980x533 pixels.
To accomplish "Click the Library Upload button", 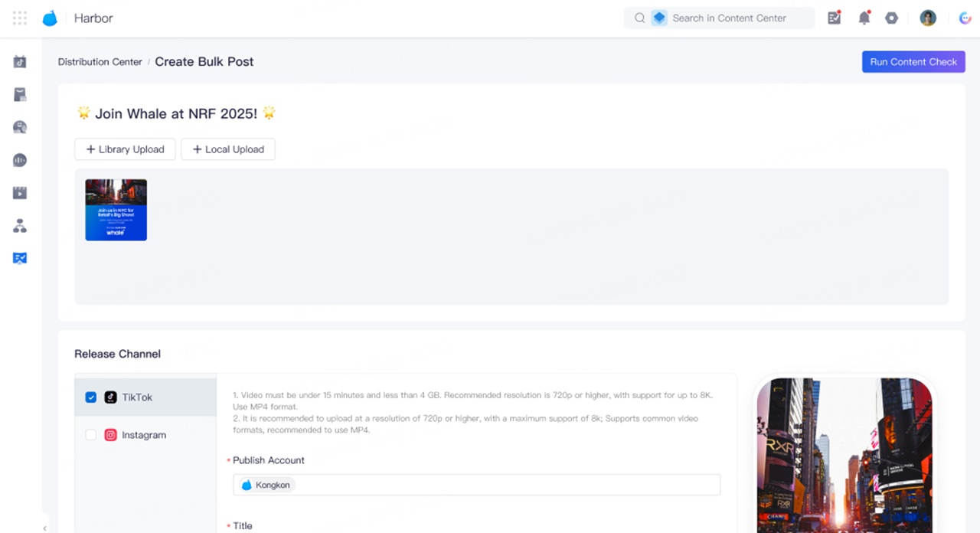I will [125, 149].
